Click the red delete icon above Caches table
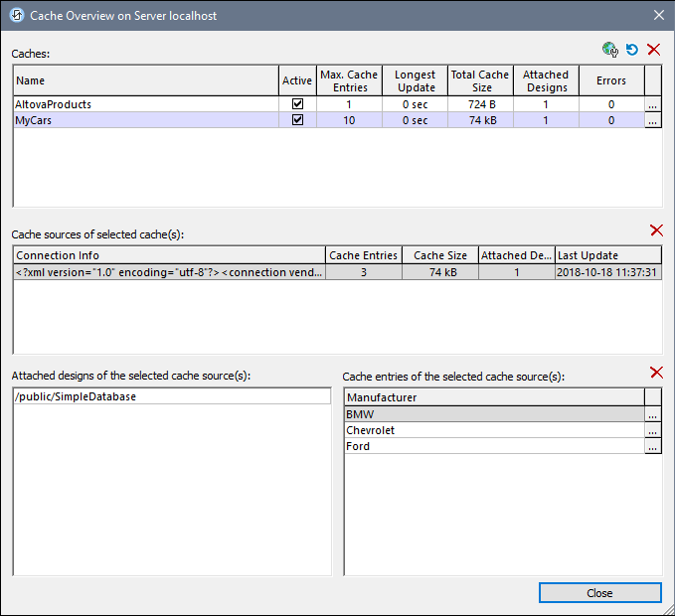The width and height of the screenshot is (675, 616). [x=654, y=50]
